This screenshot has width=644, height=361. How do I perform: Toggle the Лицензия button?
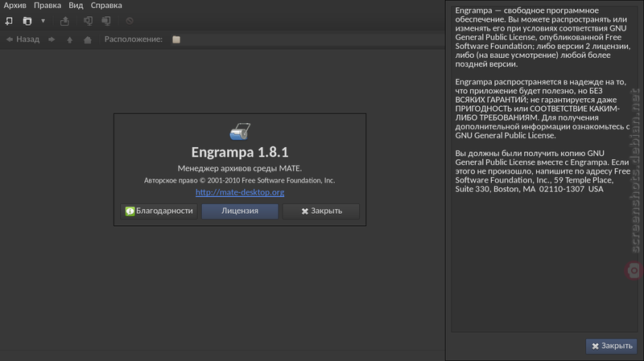tap(240, 211)
